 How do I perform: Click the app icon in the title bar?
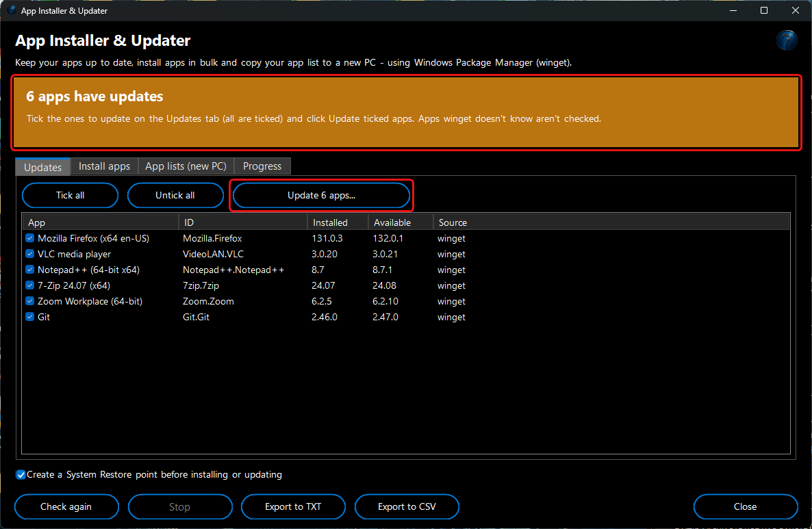tap(12, 10)
